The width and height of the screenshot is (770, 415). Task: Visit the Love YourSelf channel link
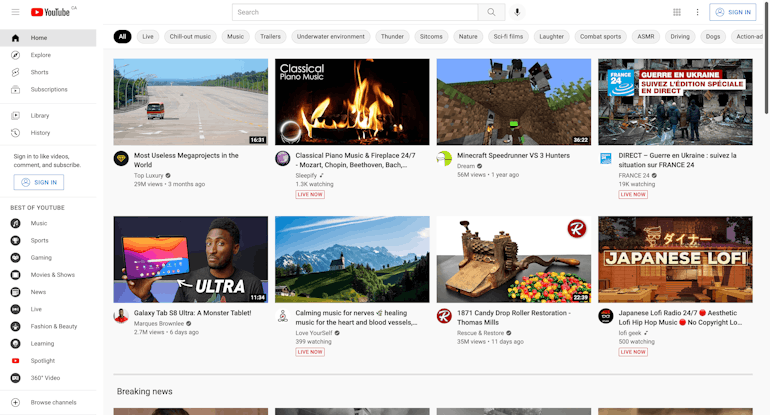[314, 333]
